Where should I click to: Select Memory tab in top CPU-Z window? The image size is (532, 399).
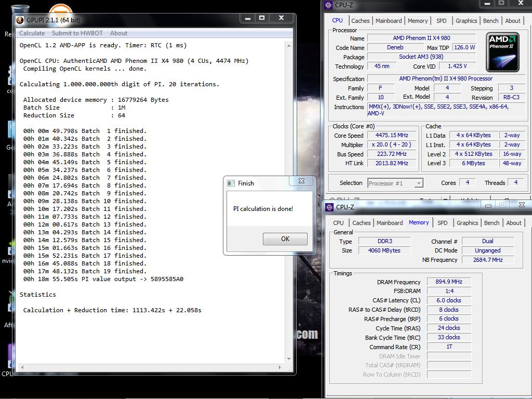tap(418, 21)
